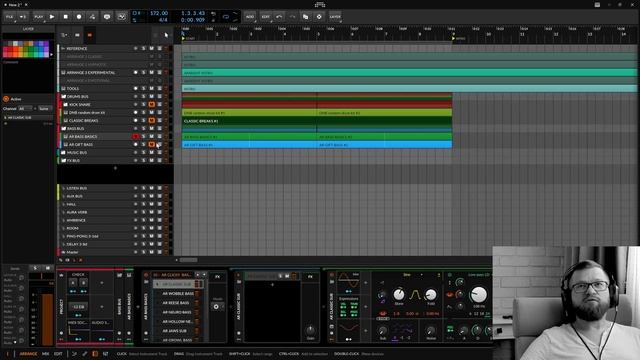Select the LISTEN BUS effect track
640x360 pixels.
[x=77, y=188]
